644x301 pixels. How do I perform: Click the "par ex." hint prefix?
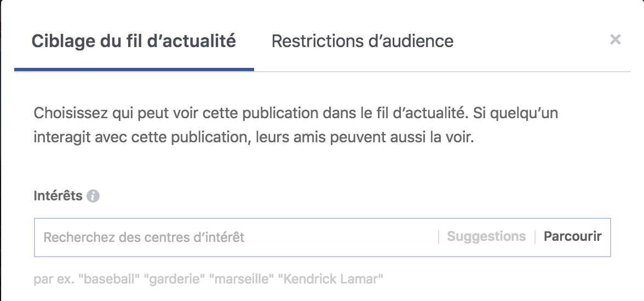point(54,280)
